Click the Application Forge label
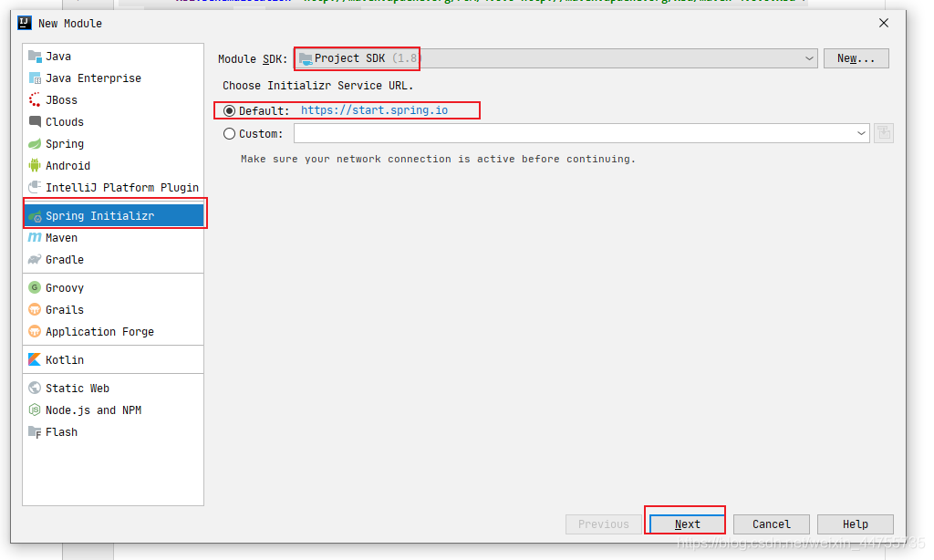934x560 pixels. pos(100,332)
